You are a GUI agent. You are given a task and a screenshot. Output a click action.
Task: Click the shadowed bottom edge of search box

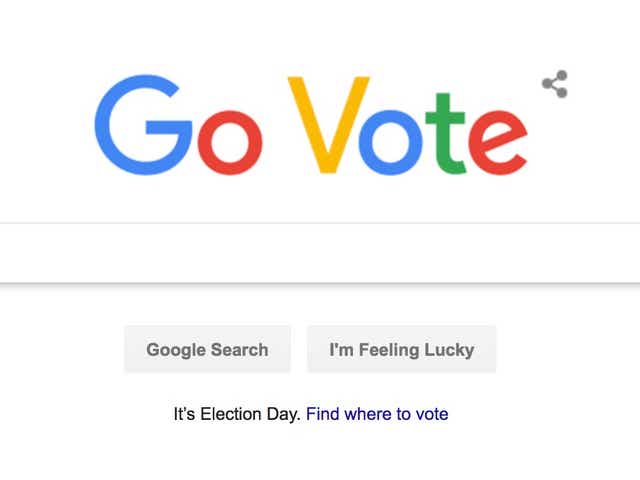click(x=320, y=284)
